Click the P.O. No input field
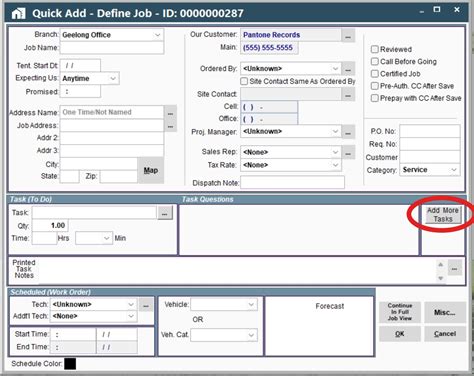Image resolution: width=474 pixels, height=376 pixels. [430, 131]
